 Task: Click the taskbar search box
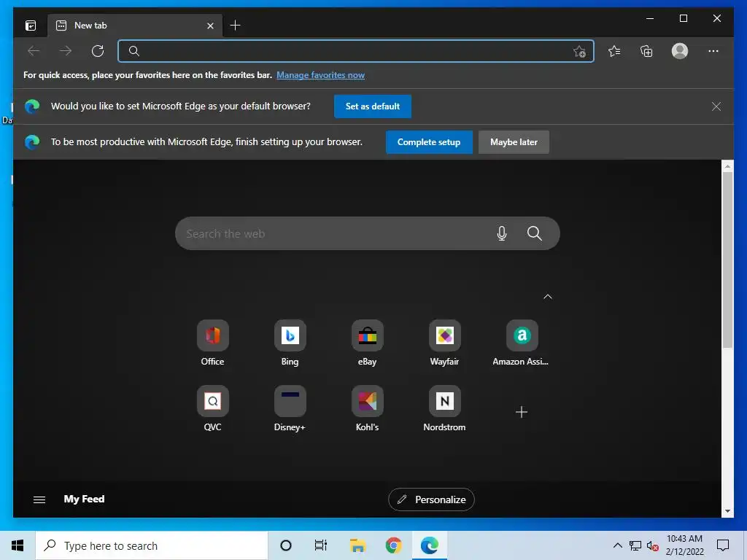[152, 545]
